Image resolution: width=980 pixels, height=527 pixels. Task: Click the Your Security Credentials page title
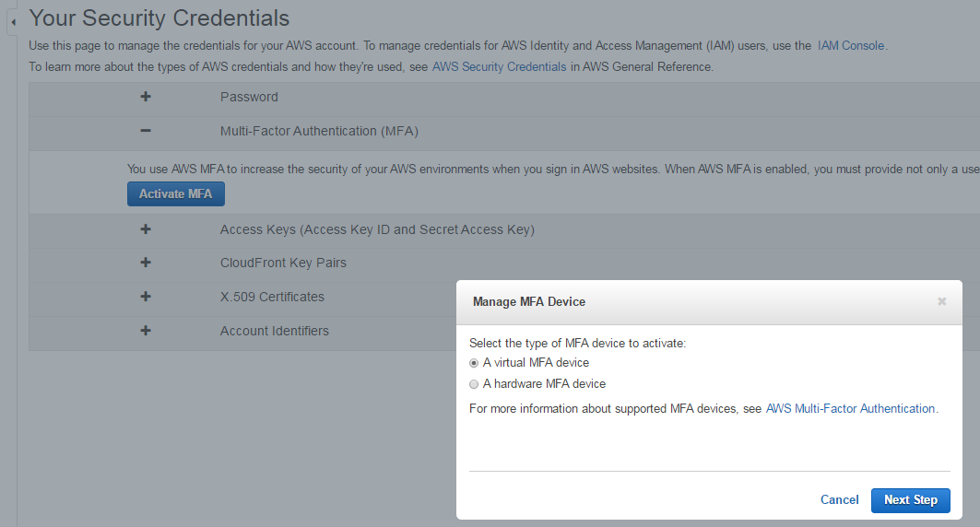click(x=159, y=18)
